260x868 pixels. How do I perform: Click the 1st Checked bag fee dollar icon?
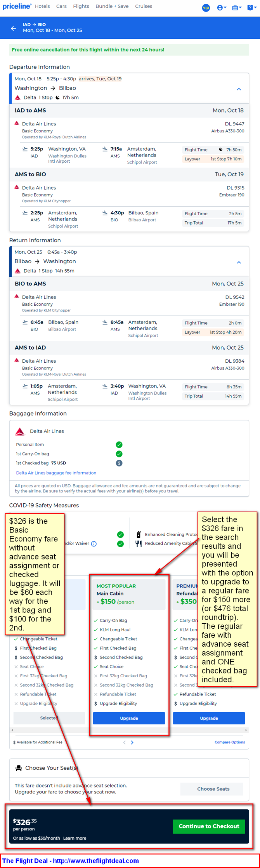(119, 463)
